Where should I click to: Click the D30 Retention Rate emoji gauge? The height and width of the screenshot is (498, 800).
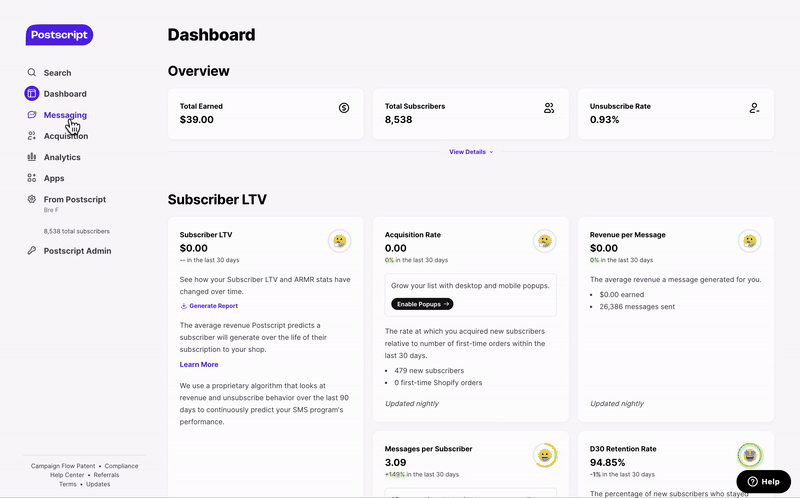tap(750, 455)
